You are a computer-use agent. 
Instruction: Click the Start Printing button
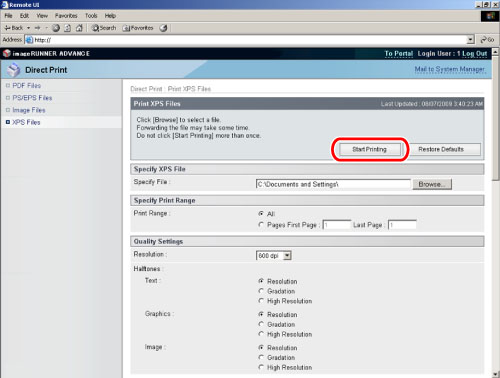point(369,149)
